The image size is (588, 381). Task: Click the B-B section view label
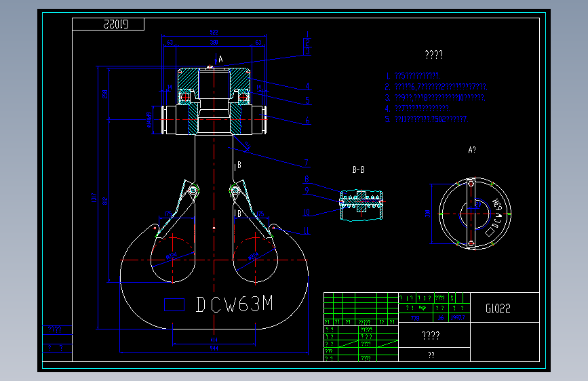[358, 170]
